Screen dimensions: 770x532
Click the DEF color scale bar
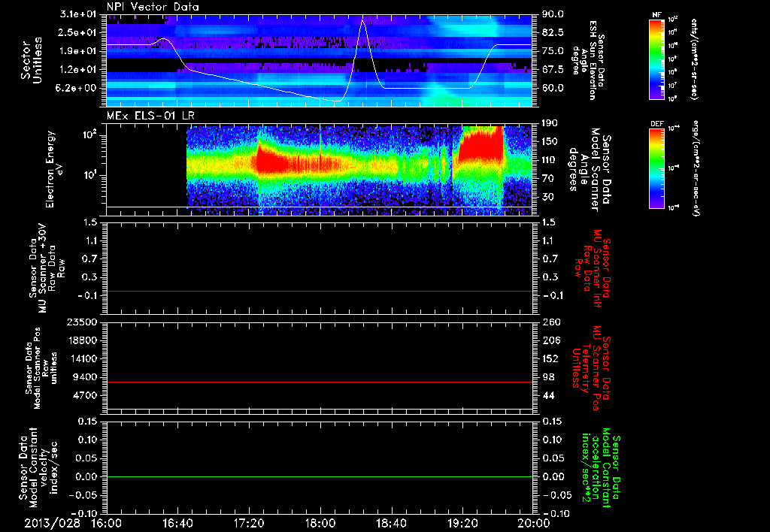tap(656, 168)
